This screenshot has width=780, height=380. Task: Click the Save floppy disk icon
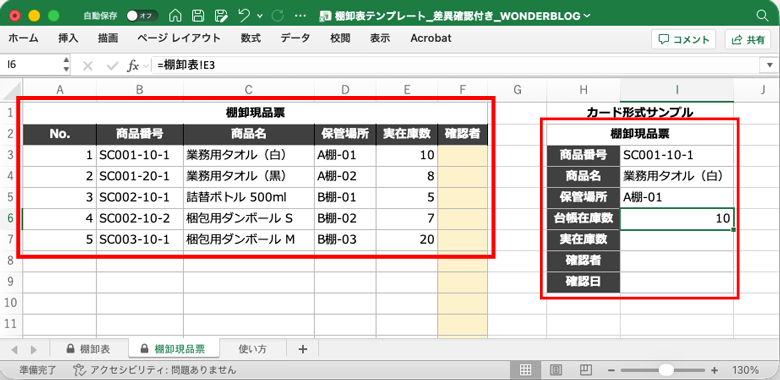(x=198, y=15)
